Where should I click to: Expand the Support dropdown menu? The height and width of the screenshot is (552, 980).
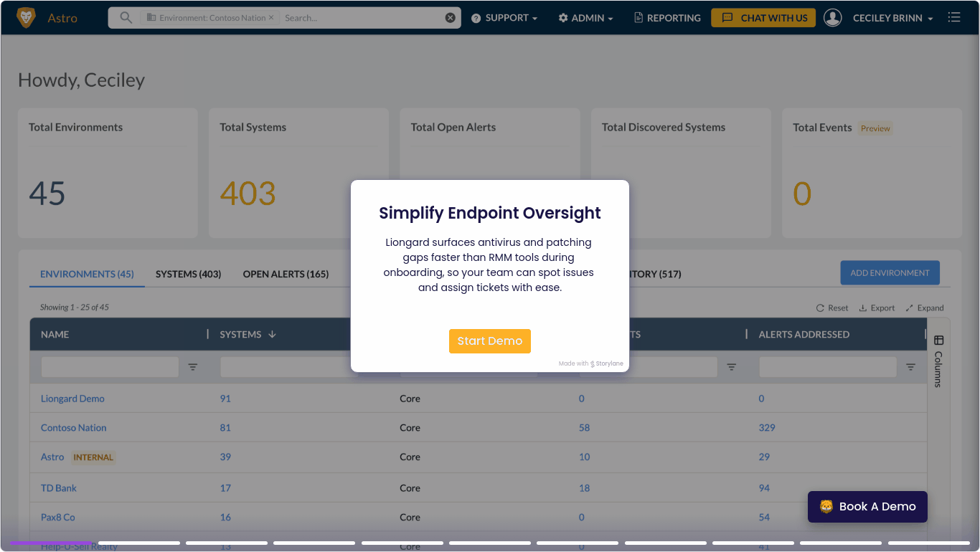504,18
